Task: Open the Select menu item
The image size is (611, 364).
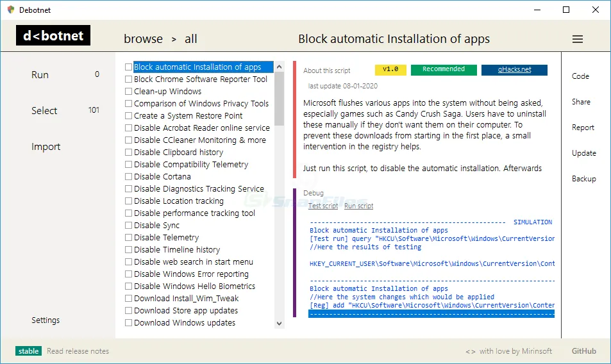Action: point(44,111)
